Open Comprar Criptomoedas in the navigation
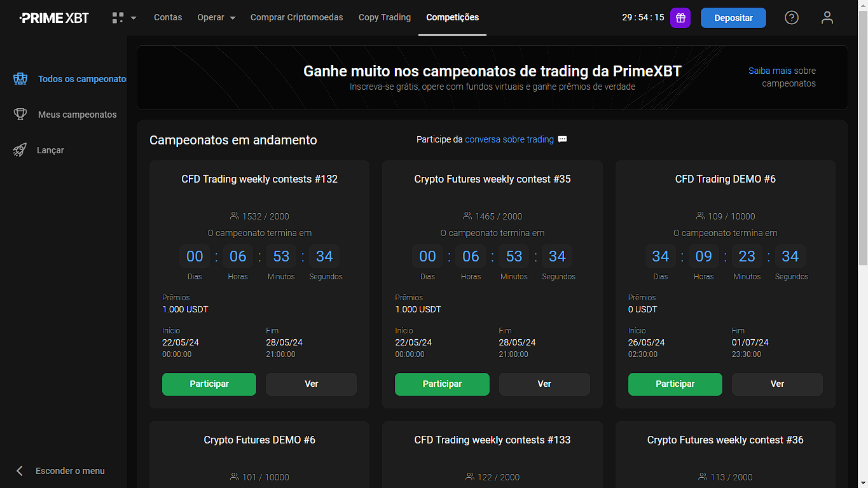 [296, 18]
